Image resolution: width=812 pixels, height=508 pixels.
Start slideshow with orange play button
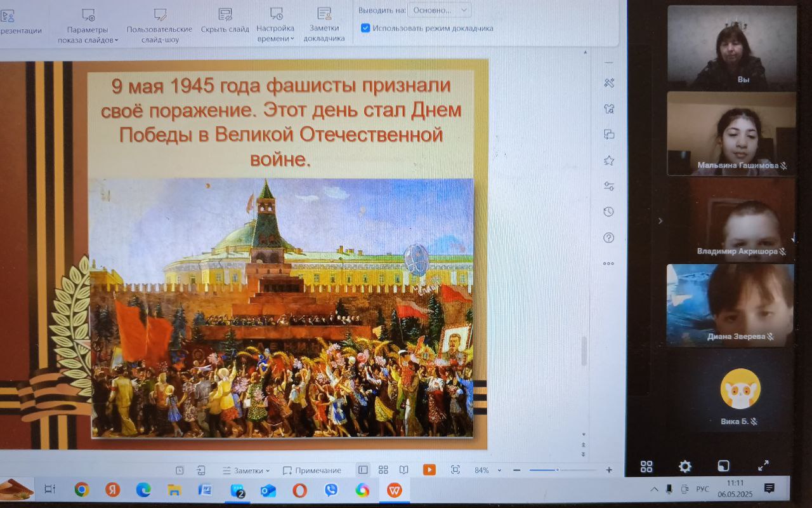[429, 470]
